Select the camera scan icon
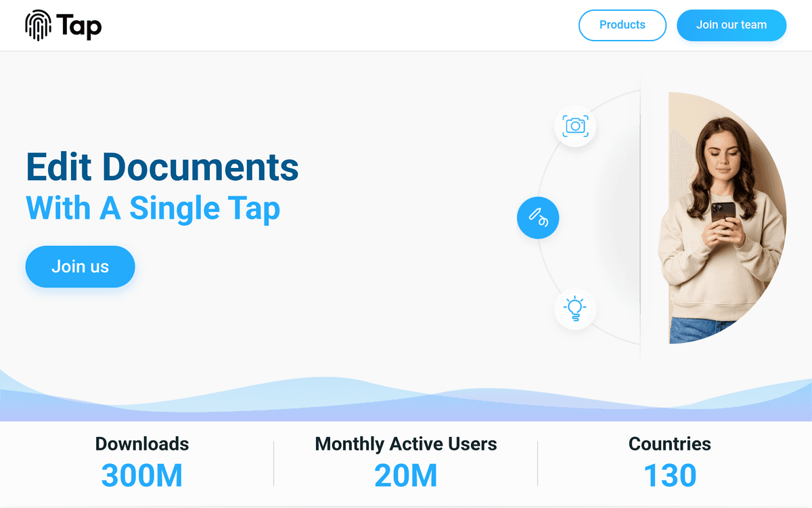 575,126
